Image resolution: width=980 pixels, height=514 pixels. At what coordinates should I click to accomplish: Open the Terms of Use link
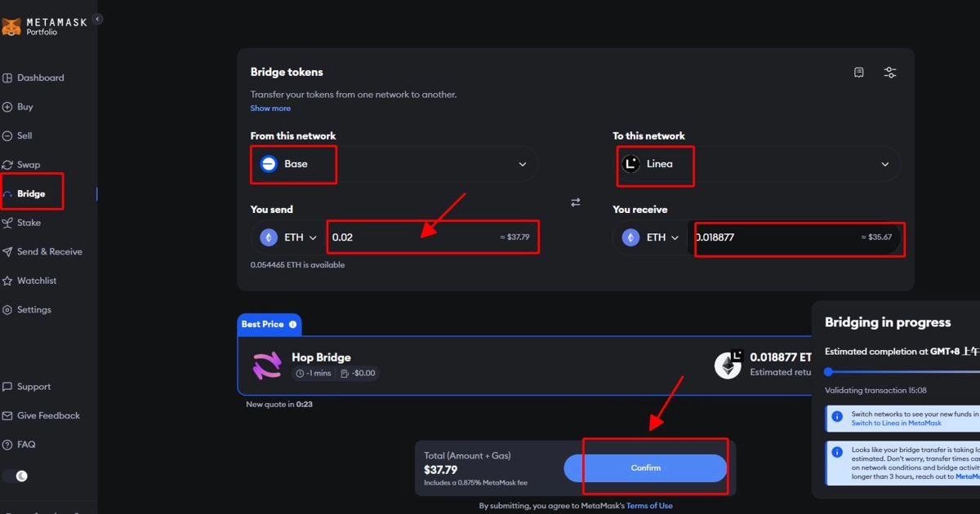point(649,506)
